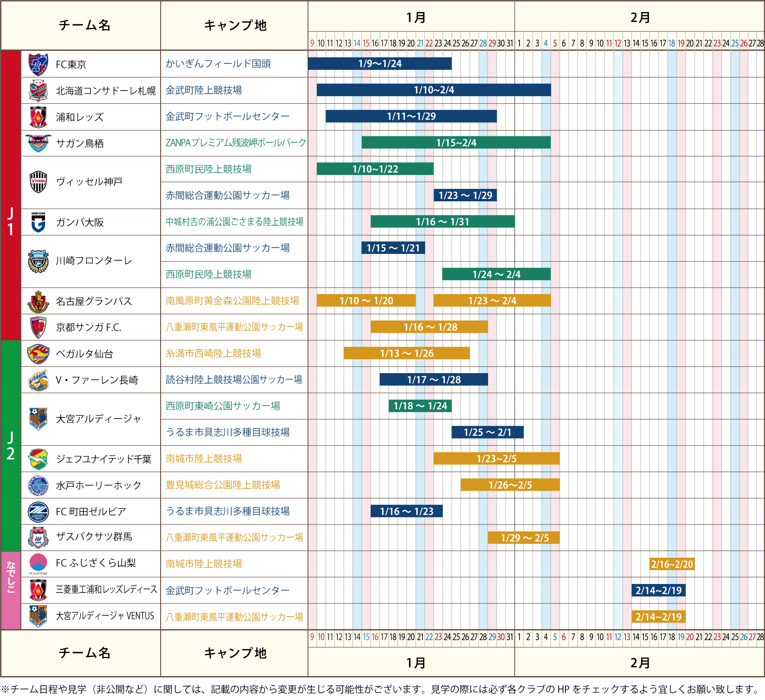Image resolution: width=765 pixels, height=700 pixels.
Task: Click the ベガルタ仙台 crest icon
Action: (38, 354)
